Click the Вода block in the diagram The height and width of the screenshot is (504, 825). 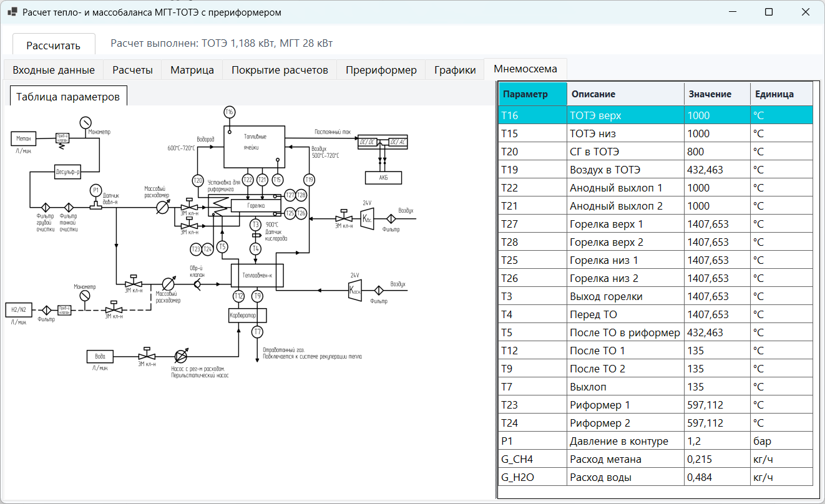pyautogui.click(x=100, y=356)
